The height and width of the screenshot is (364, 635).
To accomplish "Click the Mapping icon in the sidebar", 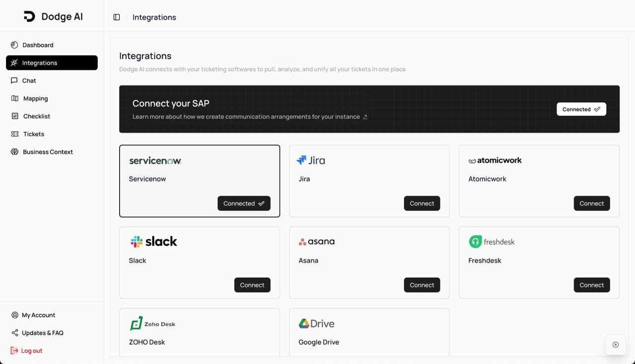I will [15, 98].
